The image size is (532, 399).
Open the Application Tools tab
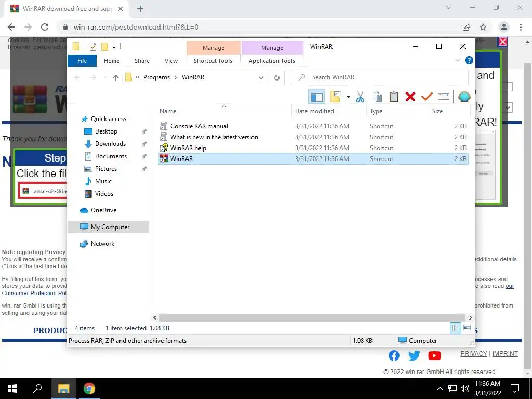tap(272, 61)
